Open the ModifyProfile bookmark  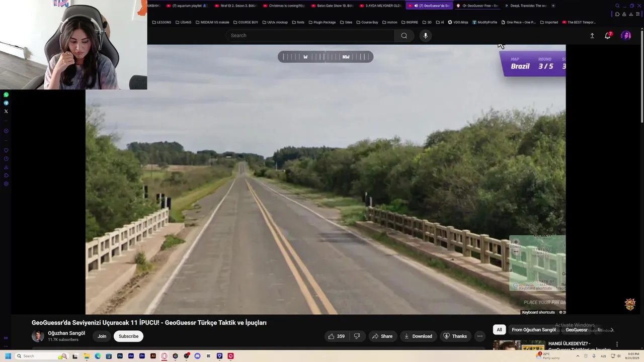point(485,22)
